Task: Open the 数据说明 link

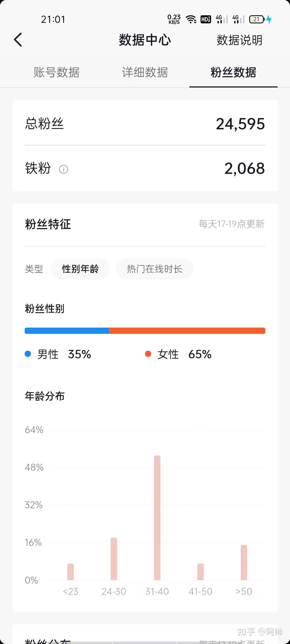Action: point(239,40)
